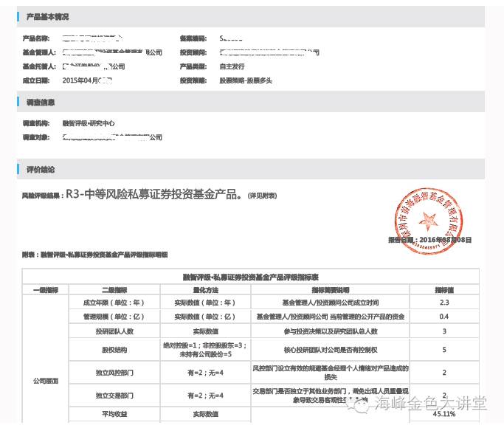Click the '参与投资决策以及研究团队总人数' description cell
The width and height of the screenshot is (504, 428).
331,331
